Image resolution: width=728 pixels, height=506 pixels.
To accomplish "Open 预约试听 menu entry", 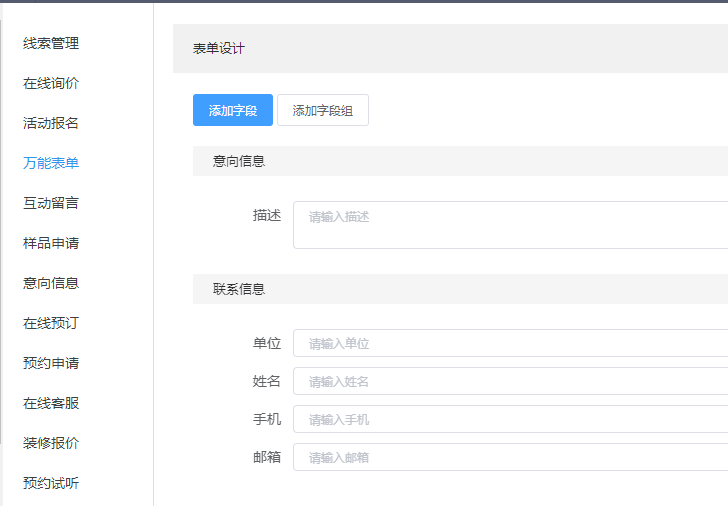I will 51,483.
